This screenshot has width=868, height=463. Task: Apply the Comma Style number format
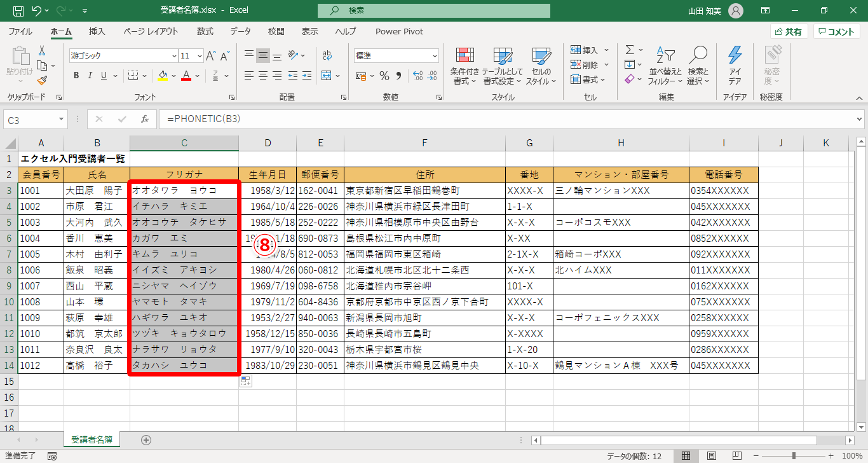click(x=398, y=76)
